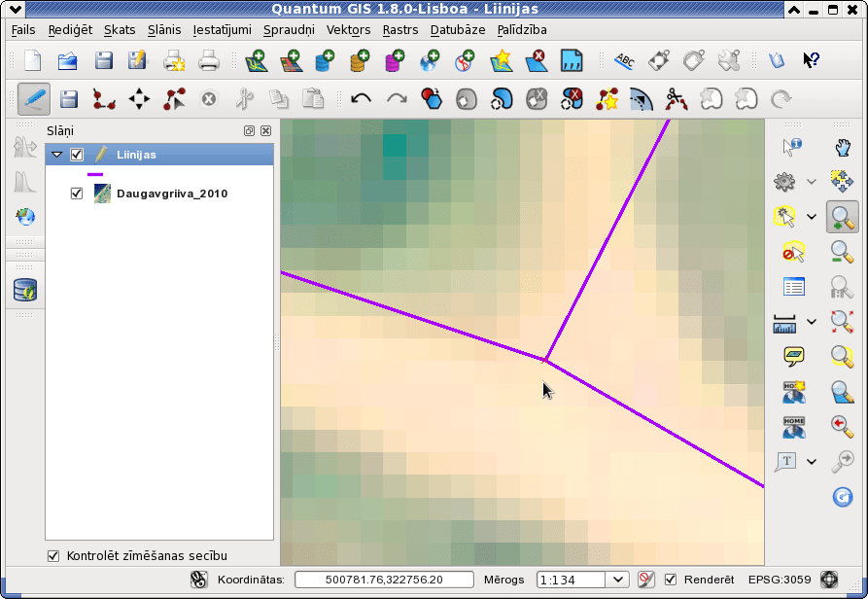Open the Rediģēt menu
Viewport: 868px width, 599px height.
pyautogui.click(x=70, y=30)
